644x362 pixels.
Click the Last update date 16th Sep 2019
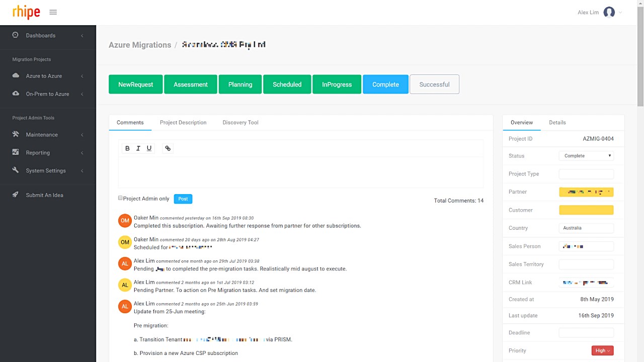(x=596, y=316)
